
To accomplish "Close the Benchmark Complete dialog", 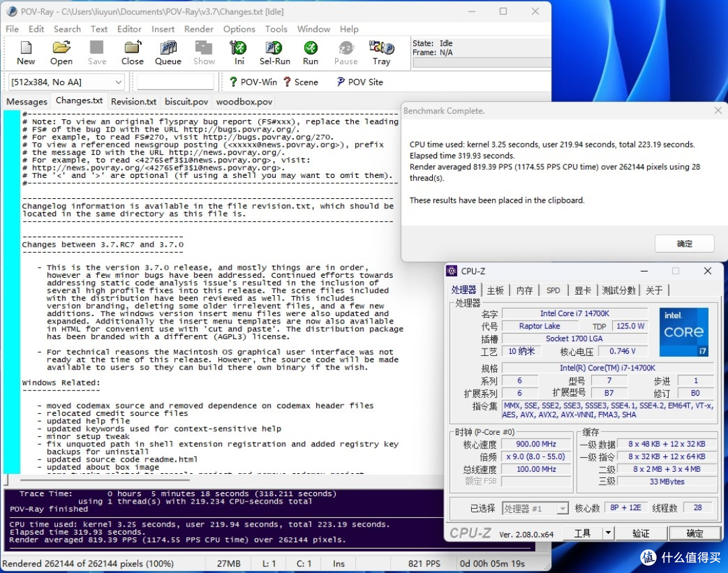I will point(718,111).
